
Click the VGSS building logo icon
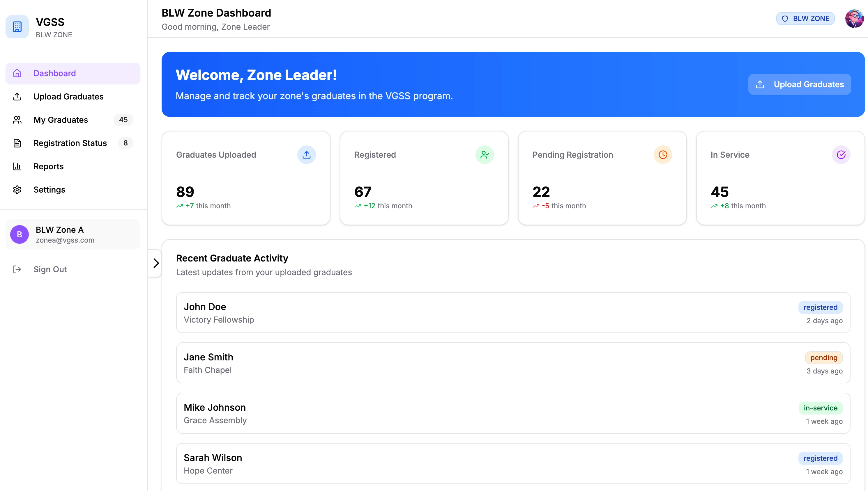[x=17, y=27]
